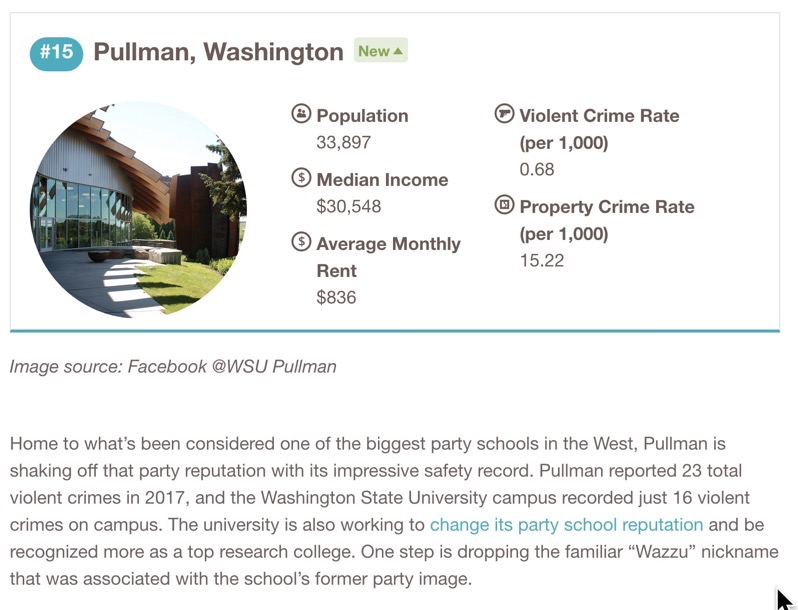Click the Property Crime Rate icon
The width and height of the screenshot is (798, 610).
[504, 205]
